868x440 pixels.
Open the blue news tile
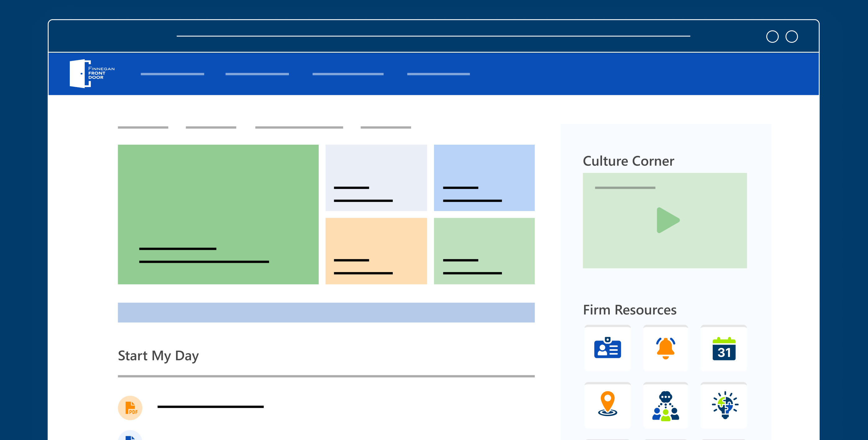coord(484,178)
